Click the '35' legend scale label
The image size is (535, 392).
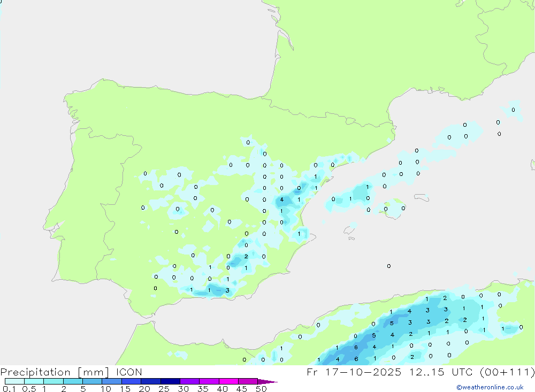click(203, 389)
